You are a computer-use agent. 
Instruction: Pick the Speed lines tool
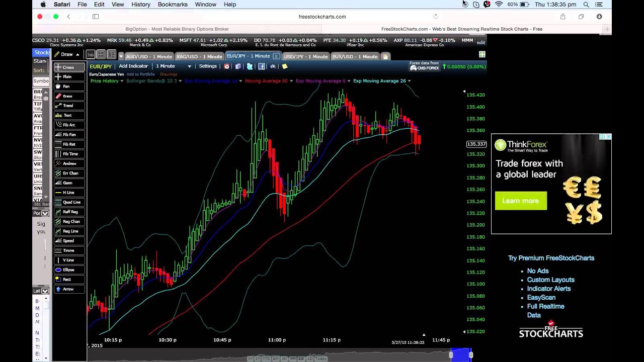coord(69,241)
